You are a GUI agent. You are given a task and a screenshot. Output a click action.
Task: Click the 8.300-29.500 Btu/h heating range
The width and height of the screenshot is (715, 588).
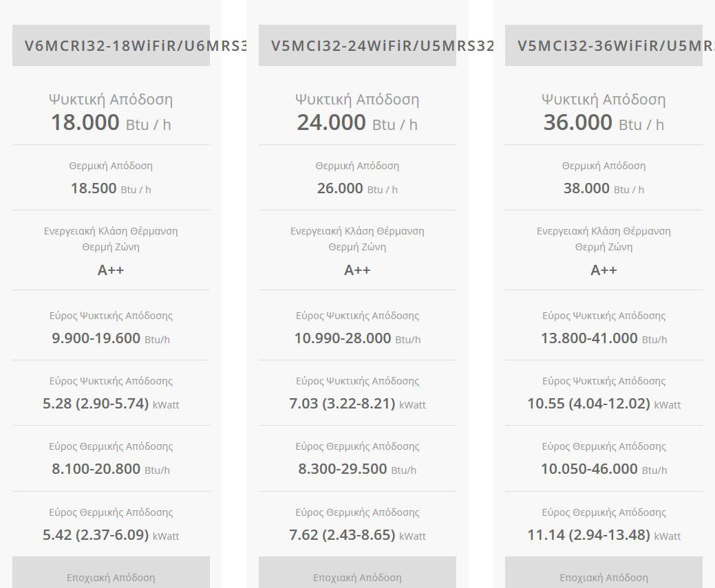click(x=357, y=469)
